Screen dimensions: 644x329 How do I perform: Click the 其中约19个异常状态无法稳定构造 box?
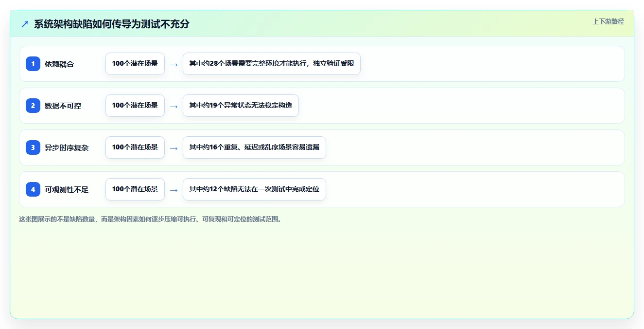point(241,106)
